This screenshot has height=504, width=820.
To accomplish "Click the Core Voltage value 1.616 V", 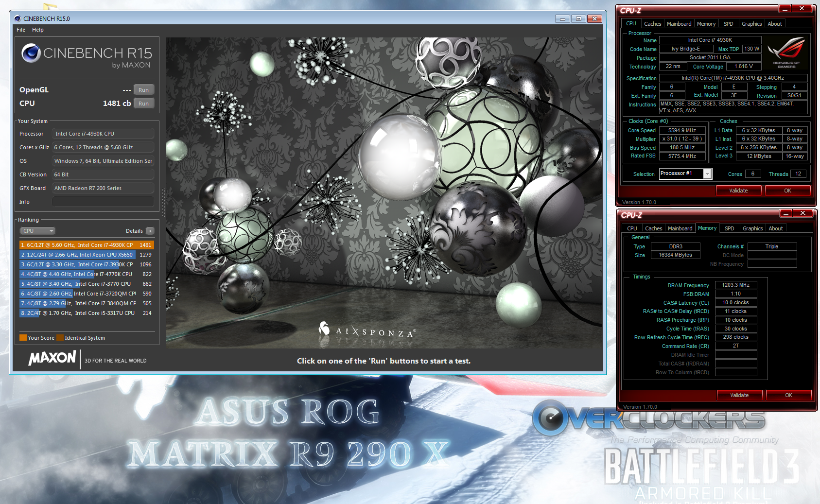I will click(x=744, y=67).
